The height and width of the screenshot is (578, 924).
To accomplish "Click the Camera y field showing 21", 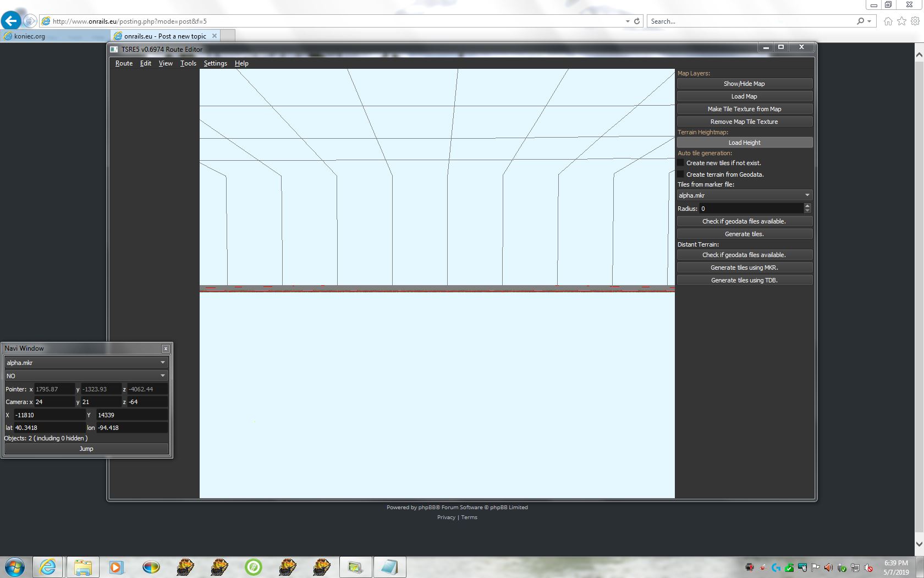I will [101, 402].
